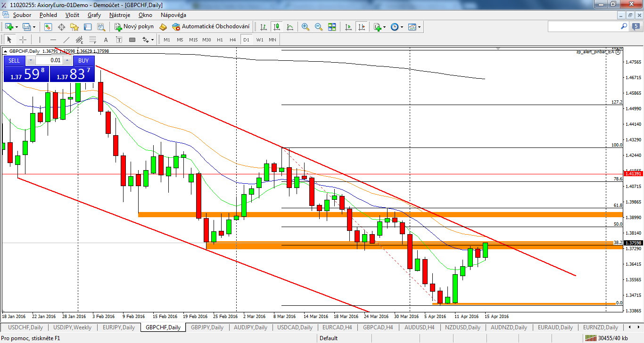The width and height of the screenshot is (644, 343).
Task: Switch timeframe to M30
Action: tap(206, 40)
